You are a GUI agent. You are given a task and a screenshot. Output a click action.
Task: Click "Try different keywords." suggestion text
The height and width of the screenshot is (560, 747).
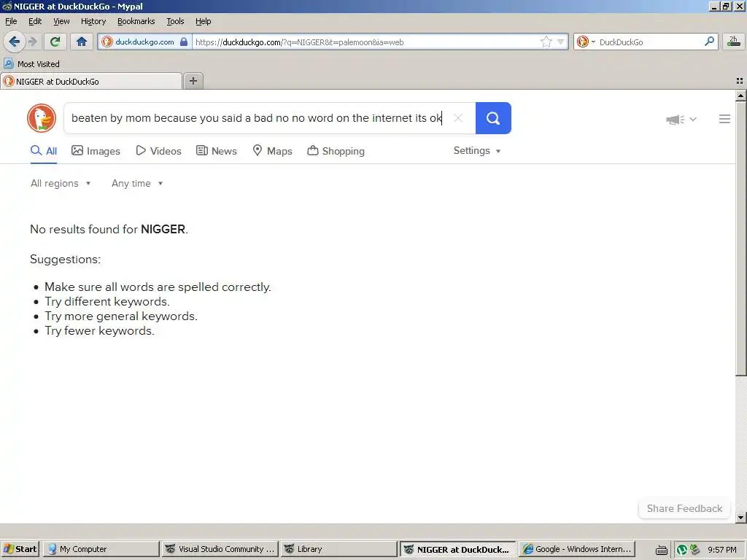click(x=107, y=301)
